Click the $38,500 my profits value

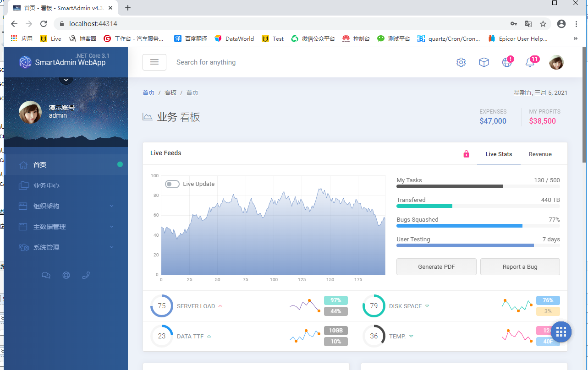(542, 121)
